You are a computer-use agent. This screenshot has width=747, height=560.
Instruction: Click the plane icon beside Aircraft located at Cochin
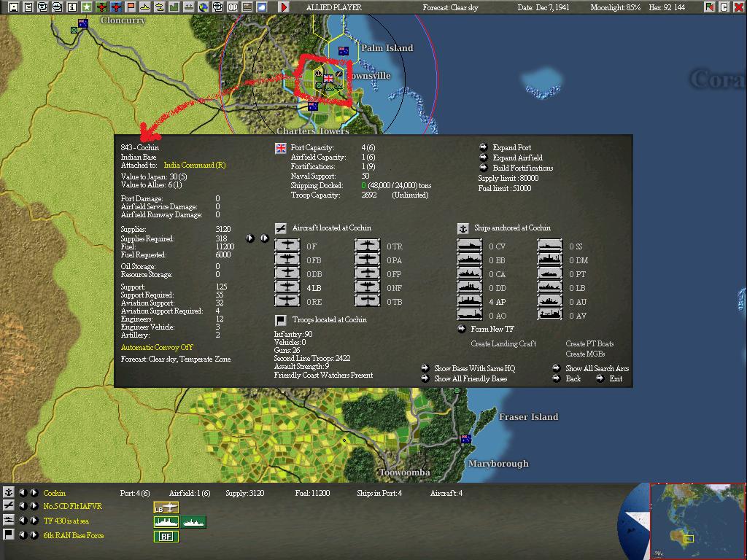pyautogui.click(x=281, y=228)
